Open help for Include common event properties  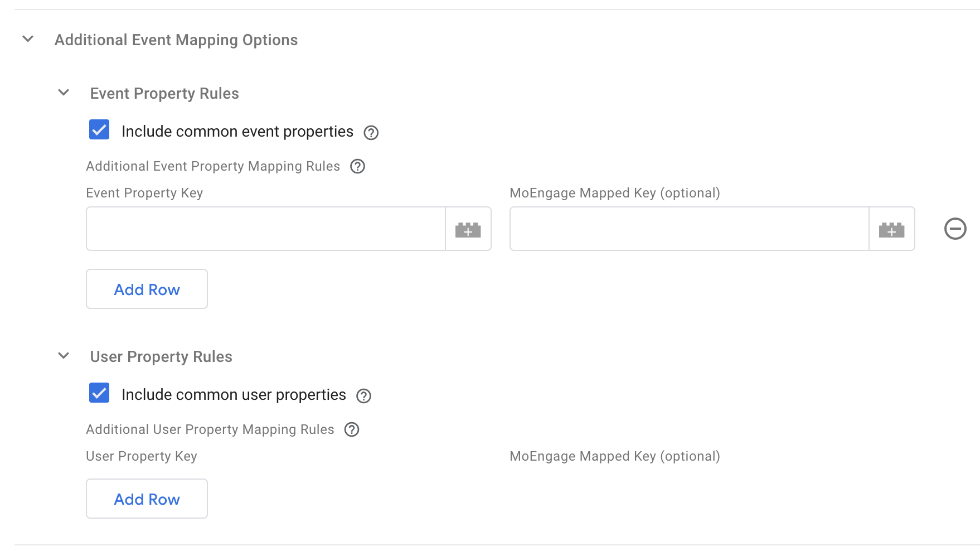(x=371, y=132)
